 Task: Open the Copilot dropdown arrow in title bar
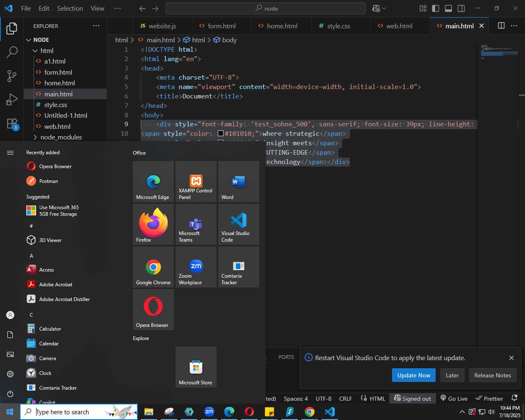(x=384, y=8)
